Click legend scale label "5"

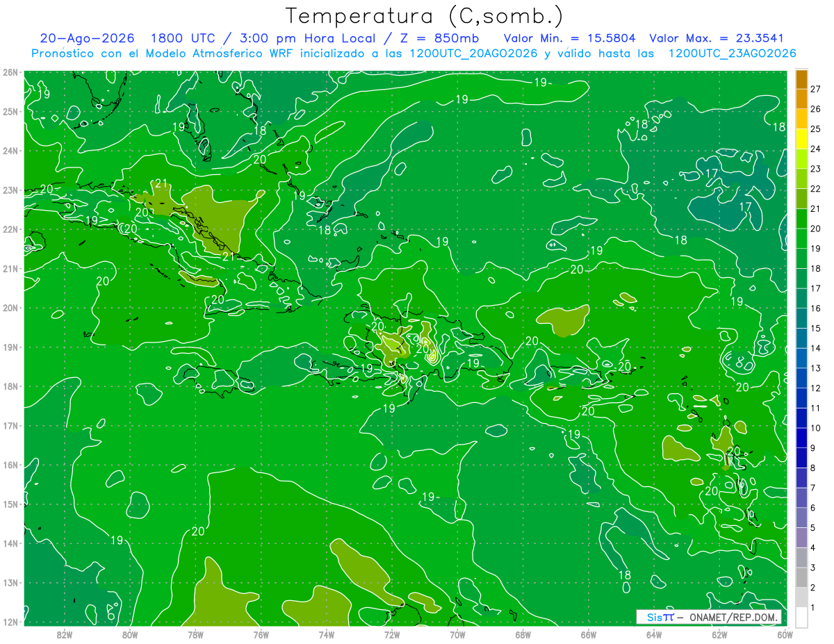pyautogui.click(x=813, y=528)
